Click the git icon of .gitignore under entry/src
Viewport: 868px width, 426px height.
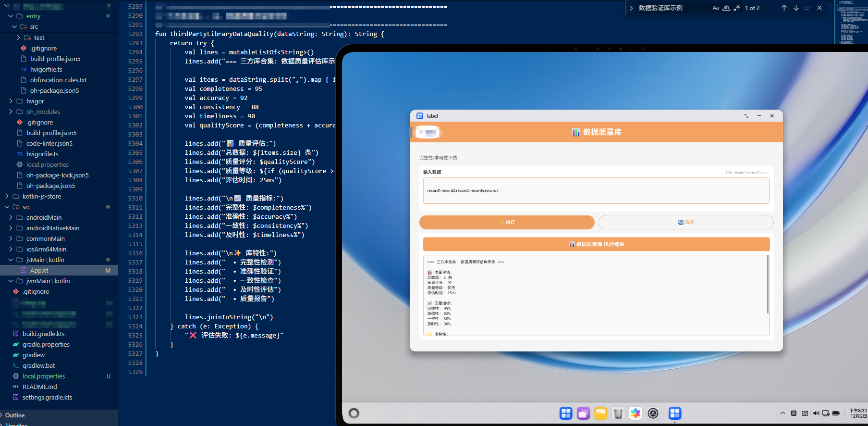click(x=24, y=48)
